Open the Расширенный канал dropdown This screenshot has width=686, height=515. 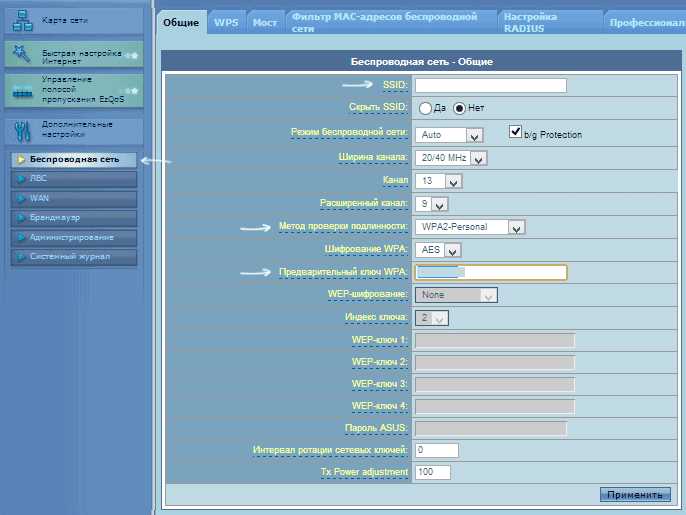(x=432, y=204)
